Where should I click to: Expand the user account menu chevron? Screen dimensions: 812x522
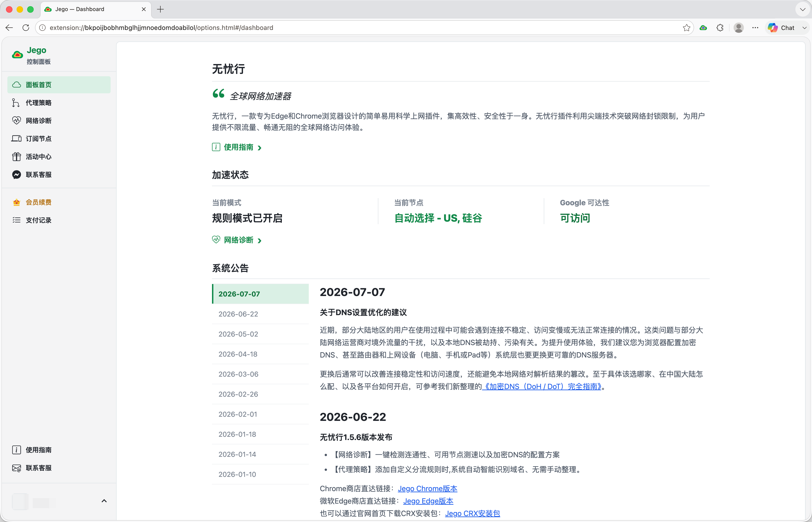(x=104, y=501)
